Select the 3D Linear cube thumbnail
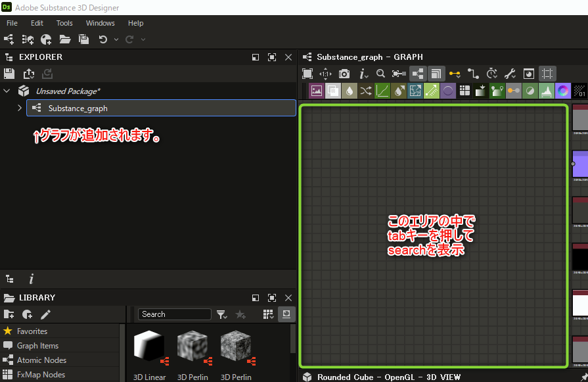The height and width of the screenshot is (382, 588). [150, 346]
